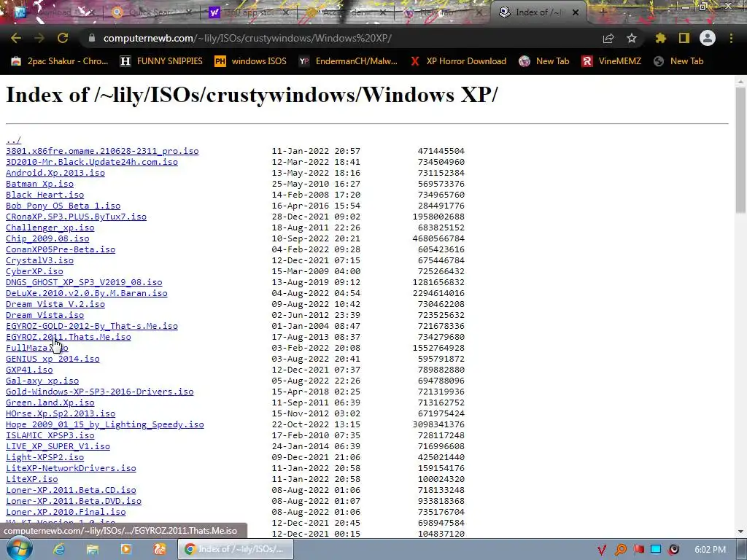The width and height of the screenshot is (747, 560).
Task: Select the Chrome Index of taskbar button
Action: pos(236,549)
